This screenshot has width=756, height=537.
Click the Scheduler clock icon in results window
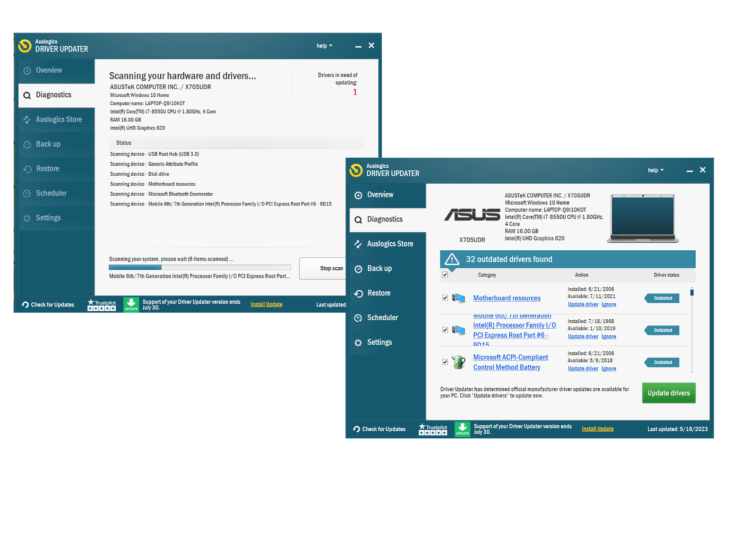point(359,318)
